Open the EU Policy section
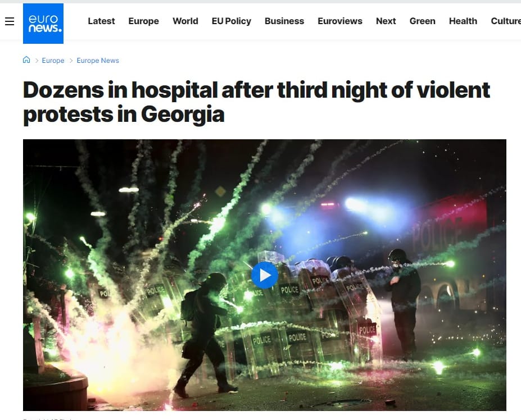 click(x=231, y=21)
